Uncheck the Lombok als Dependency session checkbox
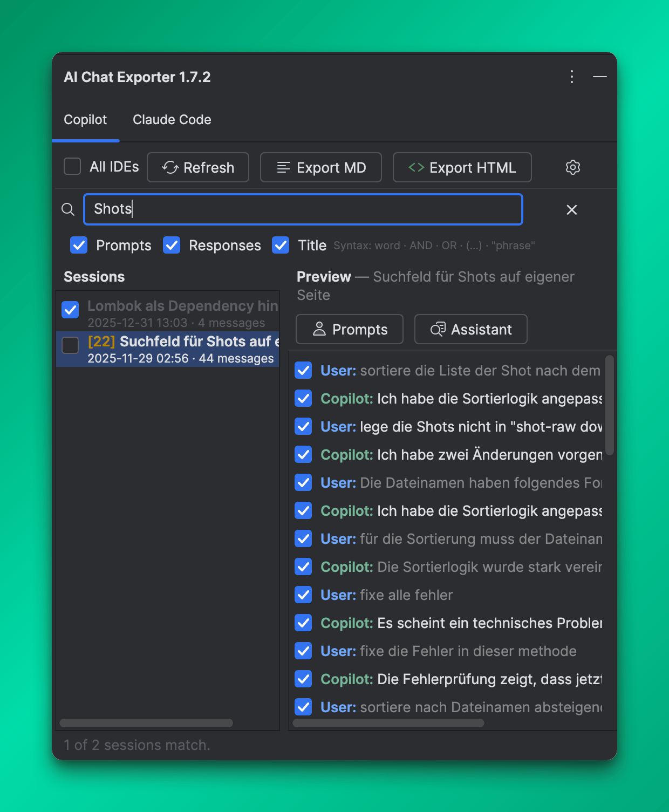This screenshot has width=669, height=812. pos(70,310)
